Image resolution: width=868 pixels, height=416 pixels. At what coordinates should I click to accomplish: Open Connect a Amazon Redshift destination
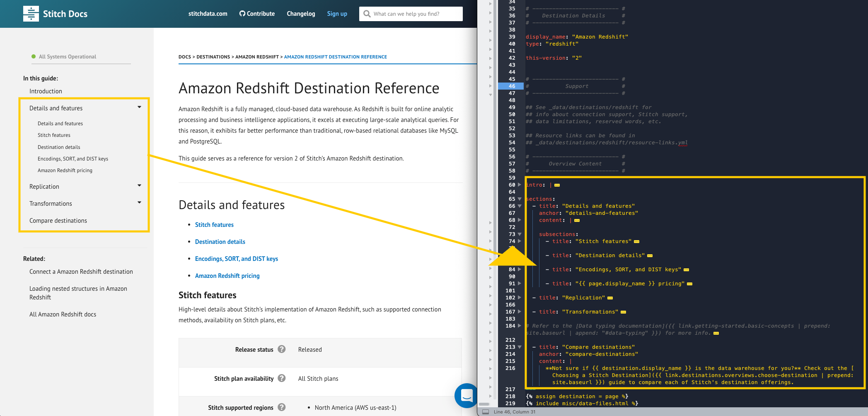(81, 272)
